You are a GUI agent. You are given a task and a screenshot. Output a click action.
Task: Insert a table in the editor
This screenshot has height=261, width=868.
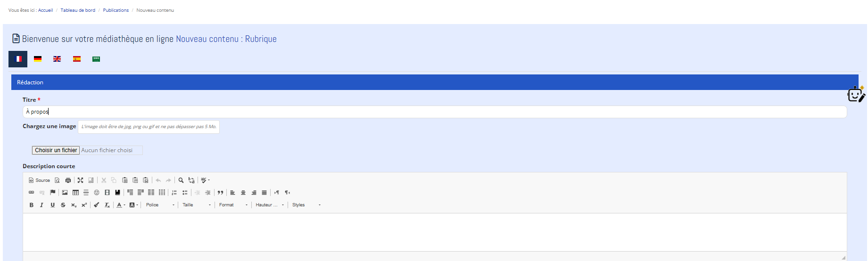point(75,193)
